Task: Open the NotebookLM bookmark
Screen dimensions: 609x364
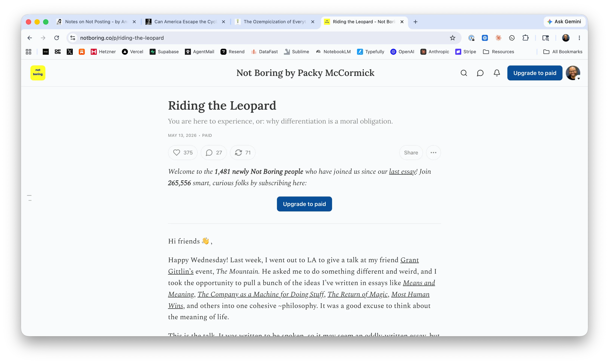Action: click(333, 52)
